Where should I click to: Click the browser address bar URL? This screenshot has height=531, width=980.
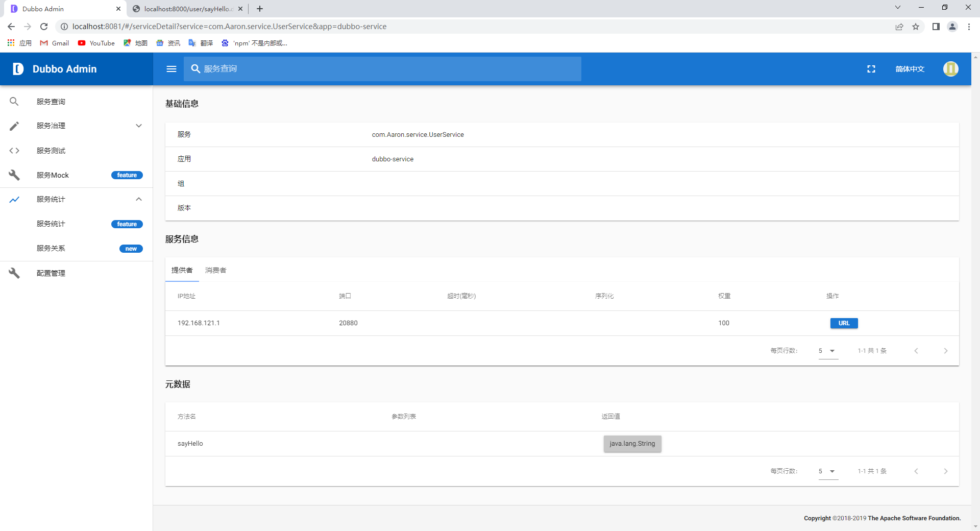[229, 27]
